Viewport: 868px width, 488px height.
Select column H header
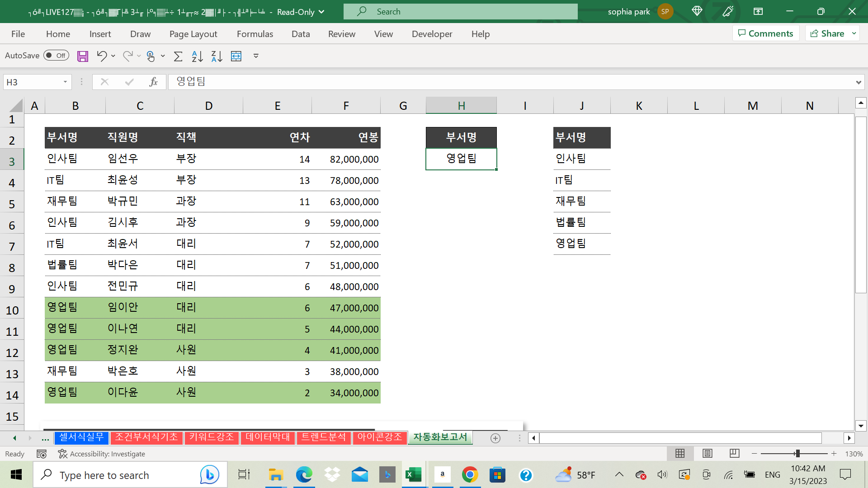coord(461,105)
